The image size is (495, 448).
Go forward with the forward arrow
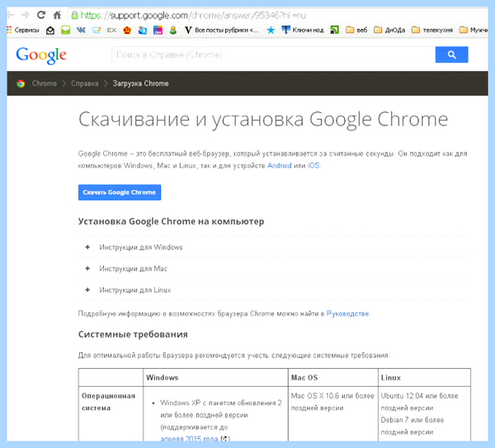click(26, 15)
